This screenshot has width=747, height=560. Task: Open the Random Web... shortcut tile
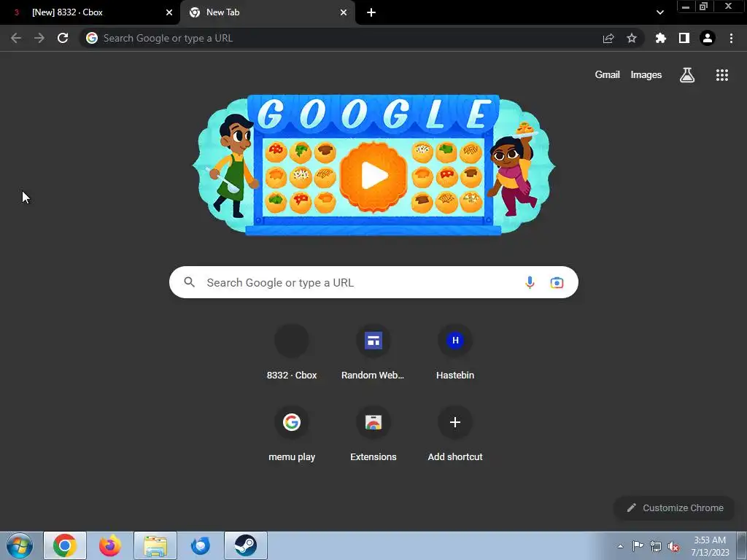pos(373,352)
